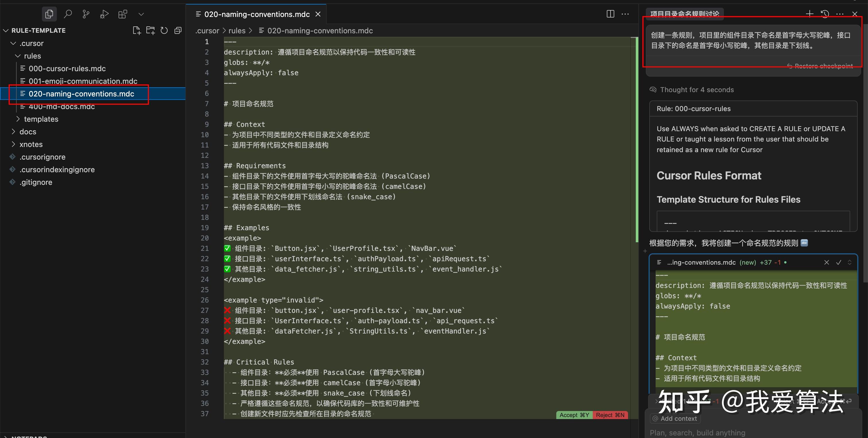The width and height of the screenshot is (868, 438).
Task: Select the 020-naming-conventions.mdc editor tab
Action: [257, 14]
